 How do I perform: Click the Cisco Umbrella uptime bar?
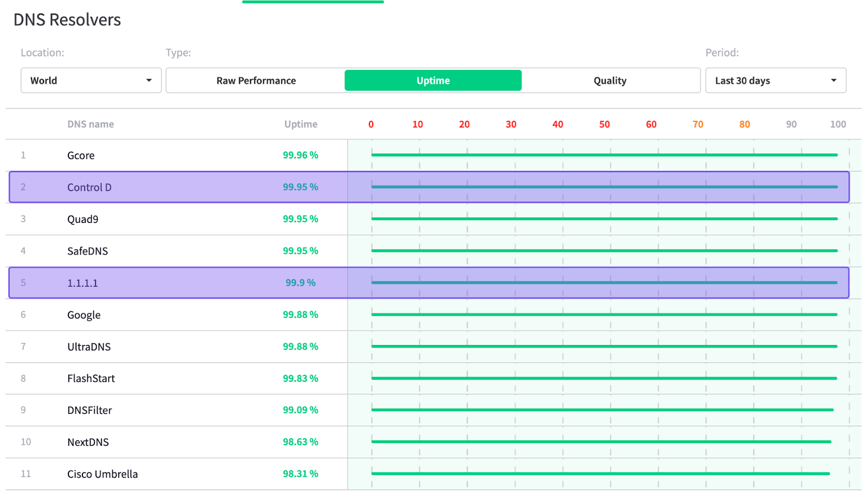pyautogui.click(x=601, y=473)
